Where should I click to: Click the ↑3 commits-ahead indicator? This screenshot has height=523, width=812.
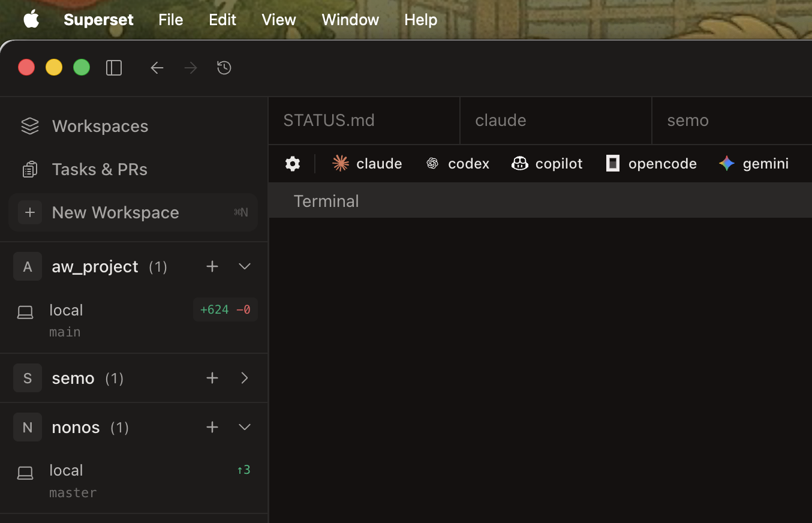click(x=243, y=470)
